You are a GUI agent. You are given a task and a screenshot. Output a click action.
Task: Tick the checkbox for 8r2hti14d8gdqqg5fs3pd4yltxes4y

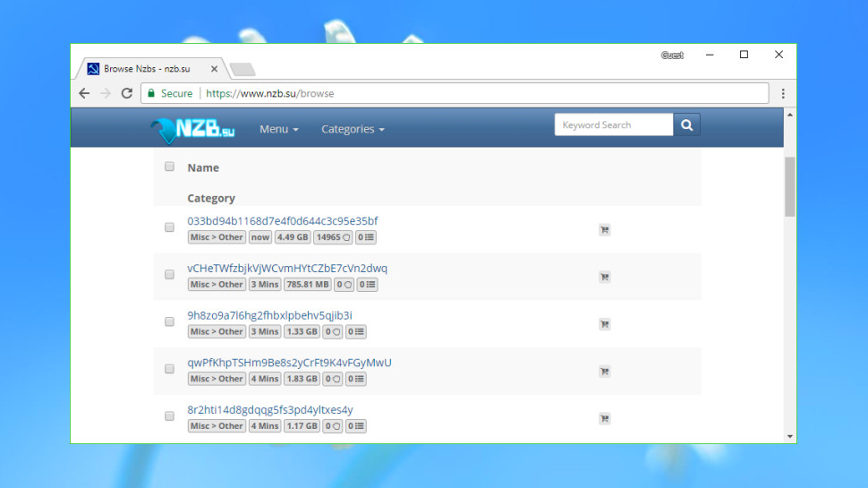point(169,415)
